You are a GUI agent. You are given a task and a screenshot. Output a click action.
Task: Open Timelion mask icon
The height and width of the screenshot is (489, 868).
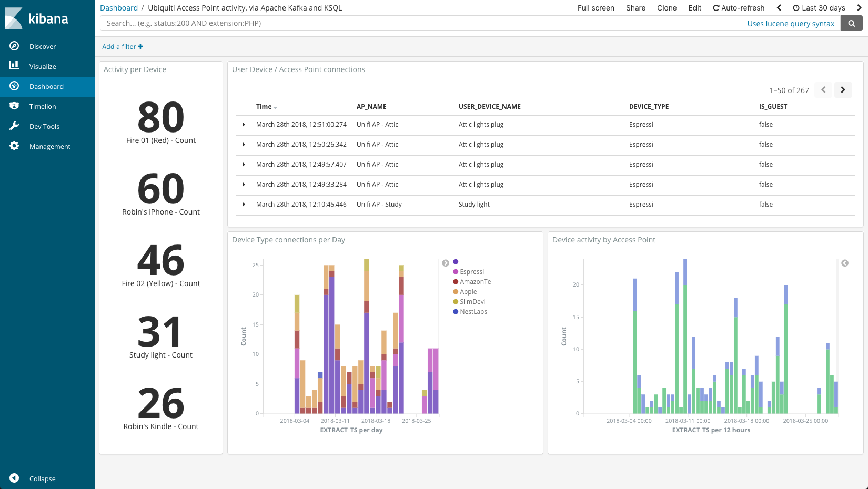(14, 106)
